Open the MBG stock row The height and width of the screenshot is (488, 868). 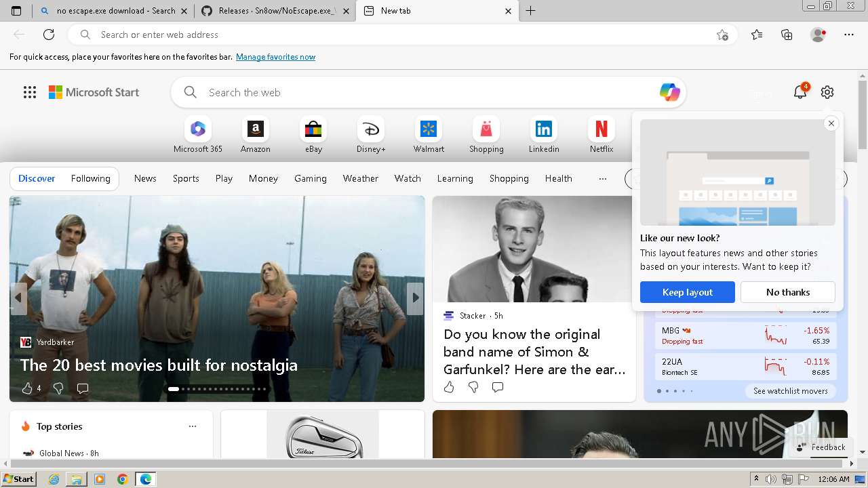click(746, 335)
